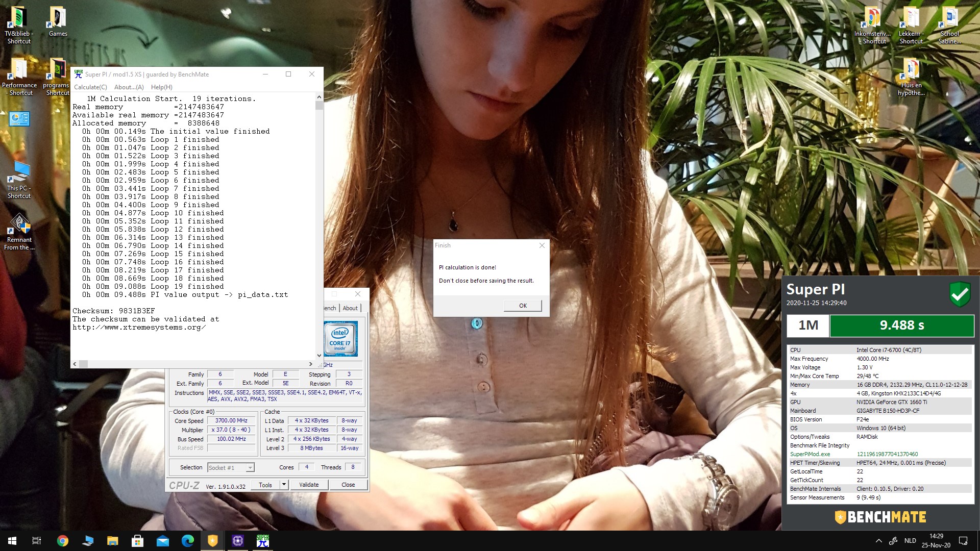Click the Mainboard row in BenchMate
980x551 pixels.
pos(880,411)
